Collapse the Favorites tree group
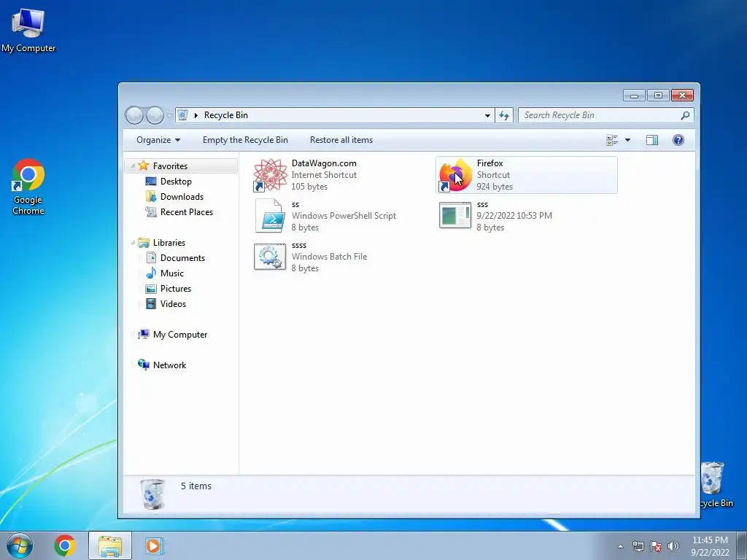The image size is (747, 560). click(x=133, y=166)
